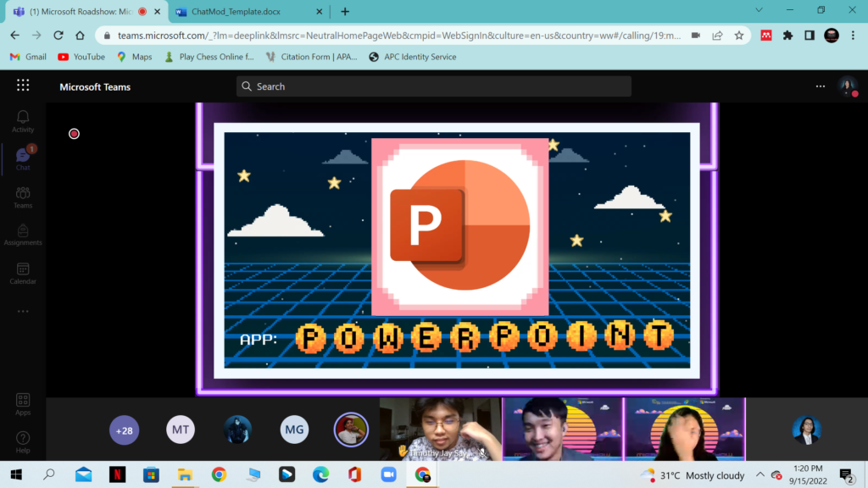The height and width of the screenshot is (488, 868).
Task: Select the MT participant avatar
Action: 181,430
